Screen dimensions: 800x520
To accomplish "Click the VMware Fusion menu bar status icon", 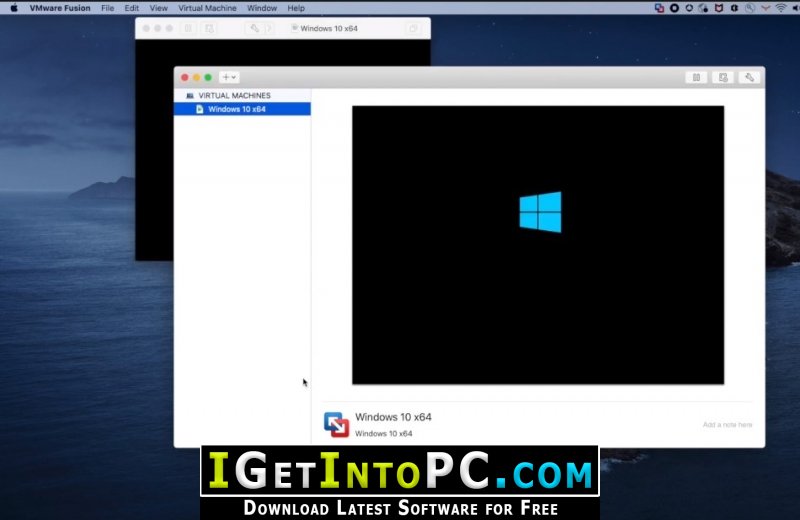I will 659,8.
